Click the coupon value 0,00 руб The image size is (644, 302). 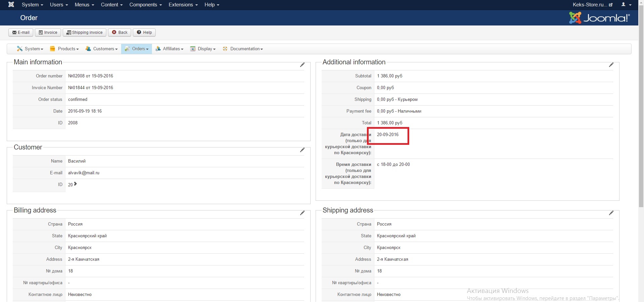pos(385,88)
